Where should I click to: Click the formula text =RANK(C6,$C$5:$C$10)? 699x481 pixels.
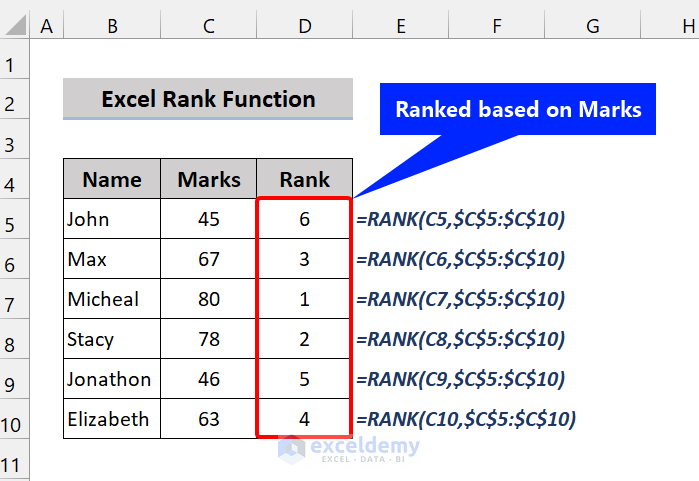coord(461,259)
